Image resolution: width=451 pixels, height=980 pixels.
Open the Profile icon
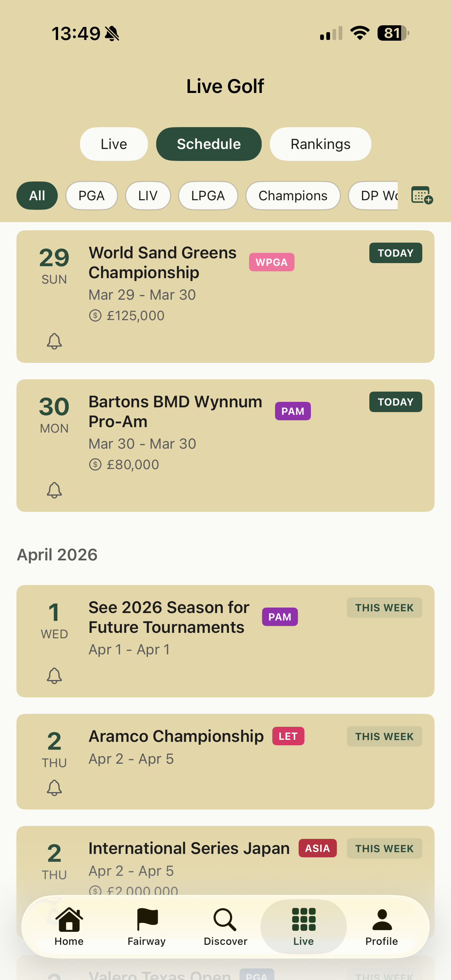pyautogui.click(x=381, y=919)
